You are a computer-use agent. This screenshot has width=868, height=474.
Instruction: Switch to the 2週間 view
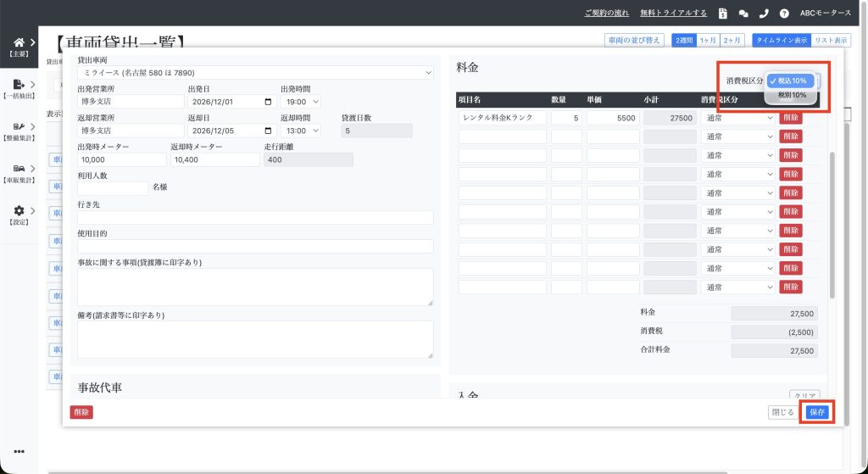point(684,41)
